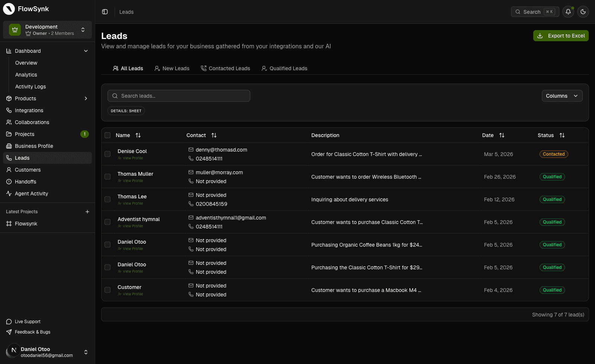Sort leads by Date column arrows

coord(502,135)
